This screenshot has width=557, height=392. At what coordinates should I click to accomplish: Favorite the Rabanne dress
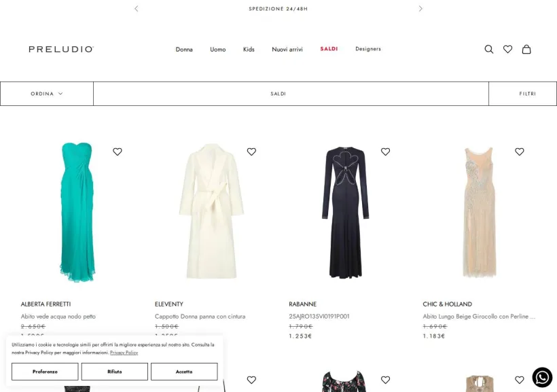pyautogui.click(x=385, y=152)
